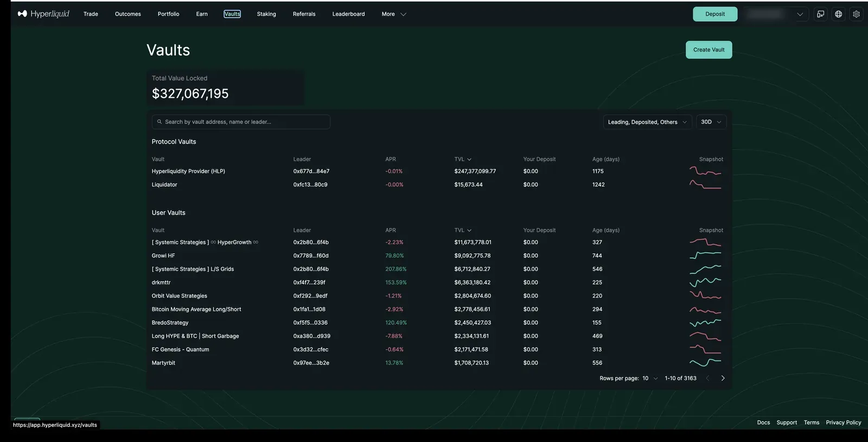868x442 pixels.
Task: Open the Orbit Value Strategies snapshot chart
Action: pos(705,295)
